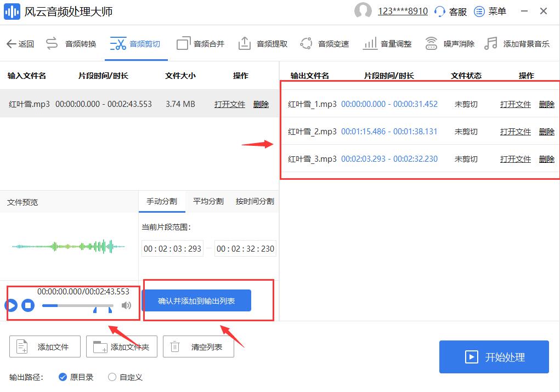Play the audio preview of 红叶雪.mp3
560x392 pixels.
point(10,305)
